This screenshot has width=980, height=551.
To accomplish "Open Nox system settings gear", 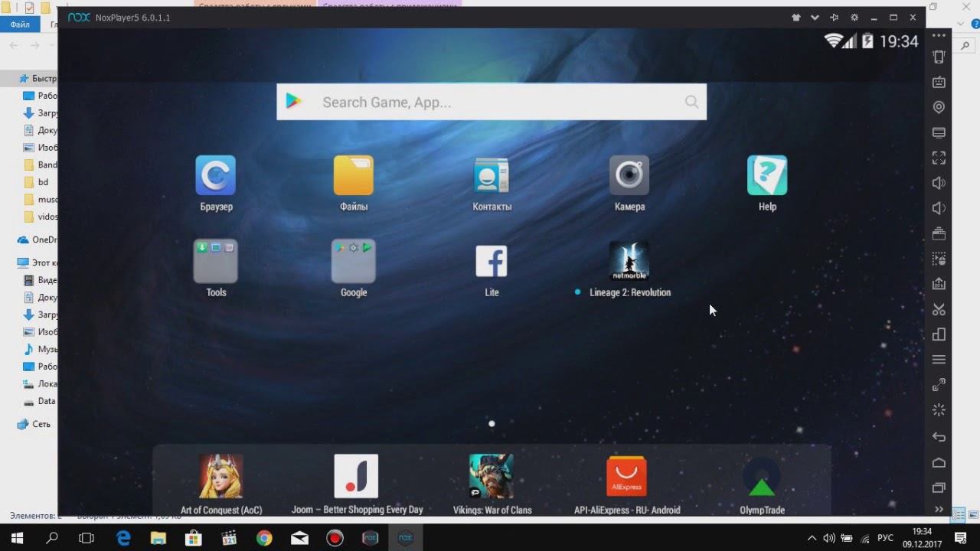I will pos(854,18).
